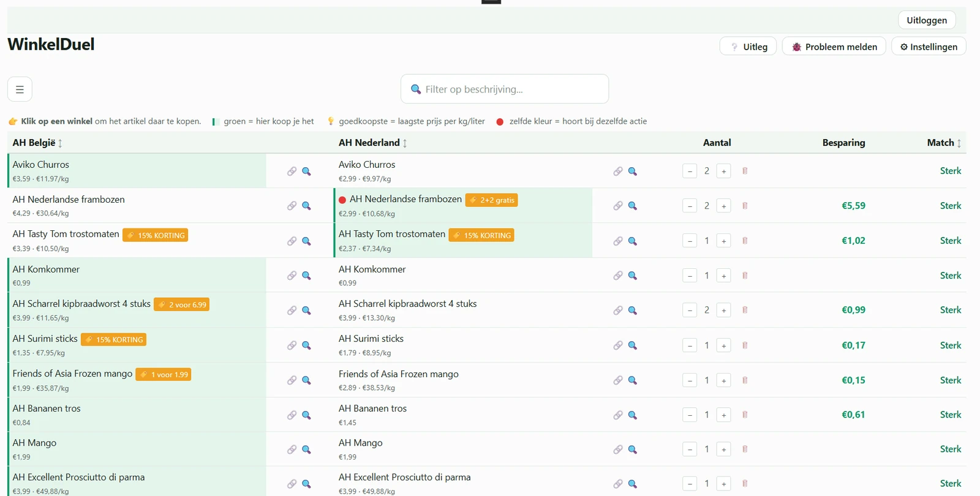980x496 pixels.
Task: Sort by the AH Nederland column header
Action: pos(373,143)
